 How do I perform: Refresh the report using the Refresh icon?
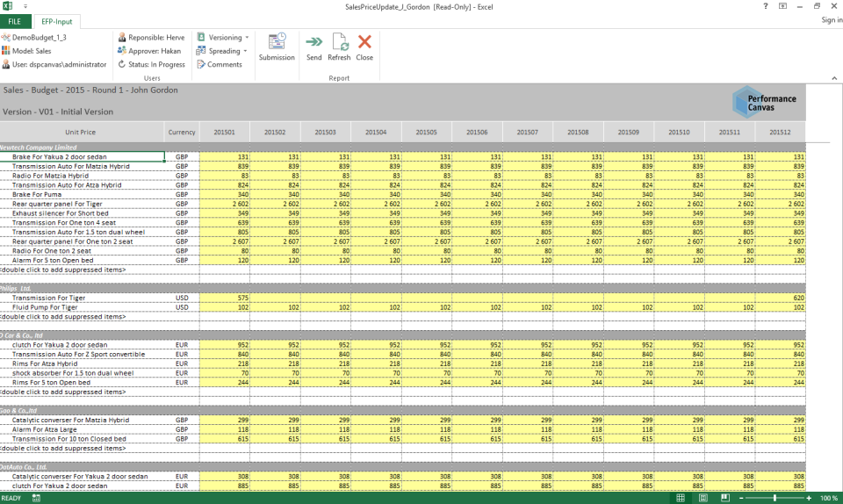click(x=339, y=42)
